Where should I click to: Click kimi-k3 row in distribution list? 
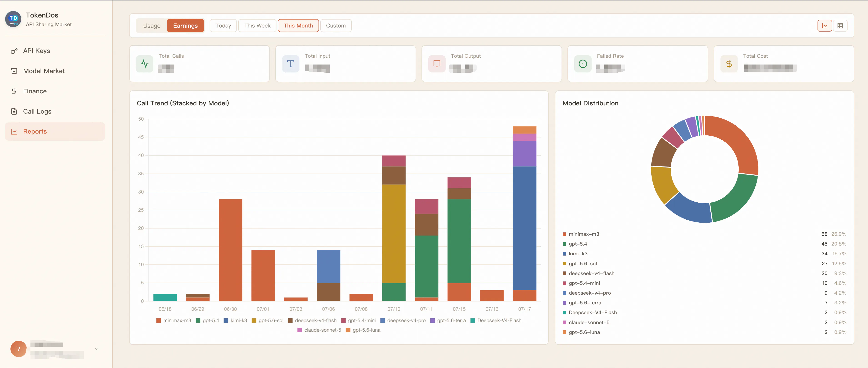point(704,254)
